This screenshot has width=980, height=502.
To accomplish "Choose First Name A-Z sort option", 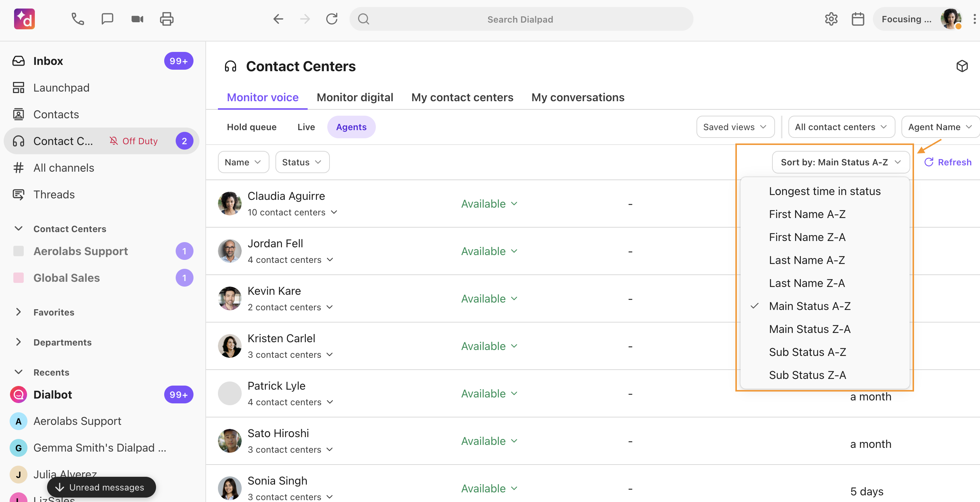I will (x=824, y=214).
